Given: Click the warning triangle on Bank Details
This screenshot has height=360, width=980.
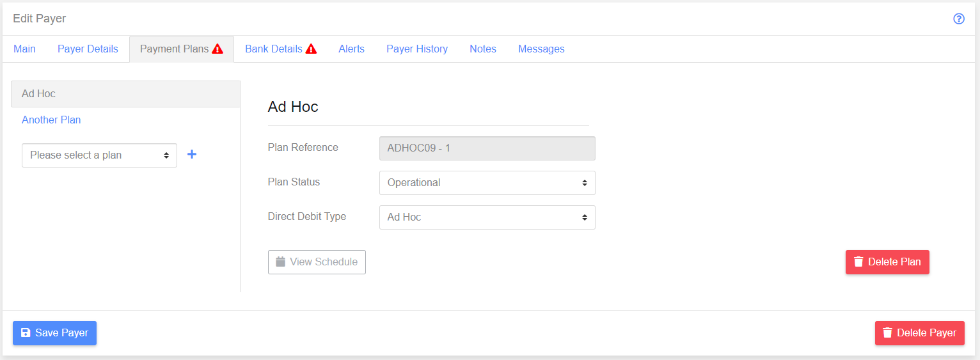Looking at the screenshot, I should (x=311, y=49).
